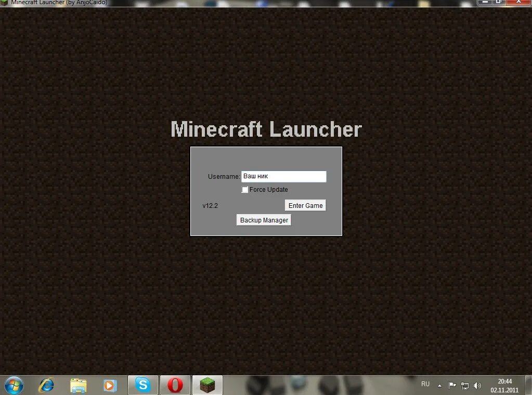Click the Show desktop strip
The width and height of the screenshot is (532, 395).
[x=528, y=385]
